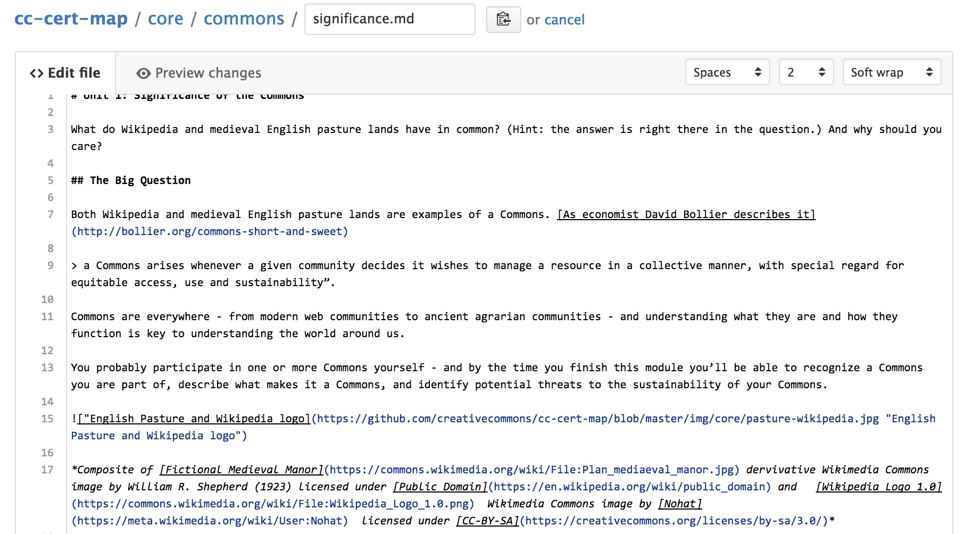Click the cancel link
Image resolution: width=980 pixels, height=534 pixels.
[564, 20]
